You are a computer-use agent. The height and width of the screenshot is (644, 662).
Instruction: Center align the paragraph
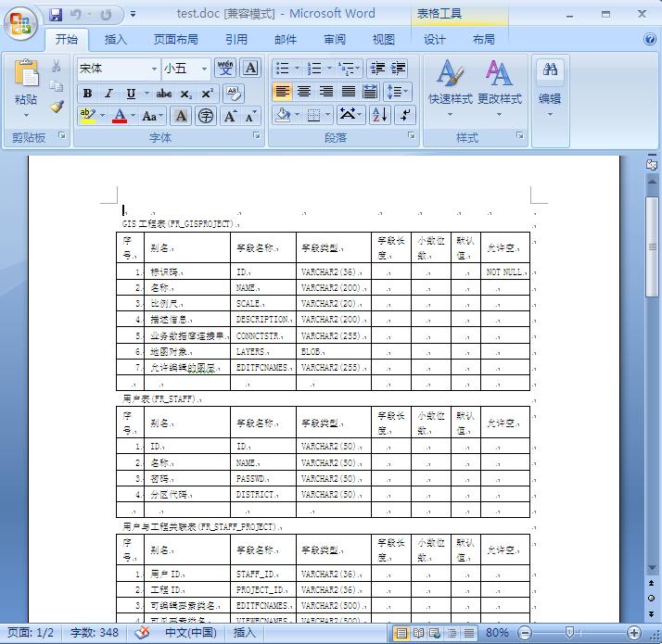tap(304, 91)
